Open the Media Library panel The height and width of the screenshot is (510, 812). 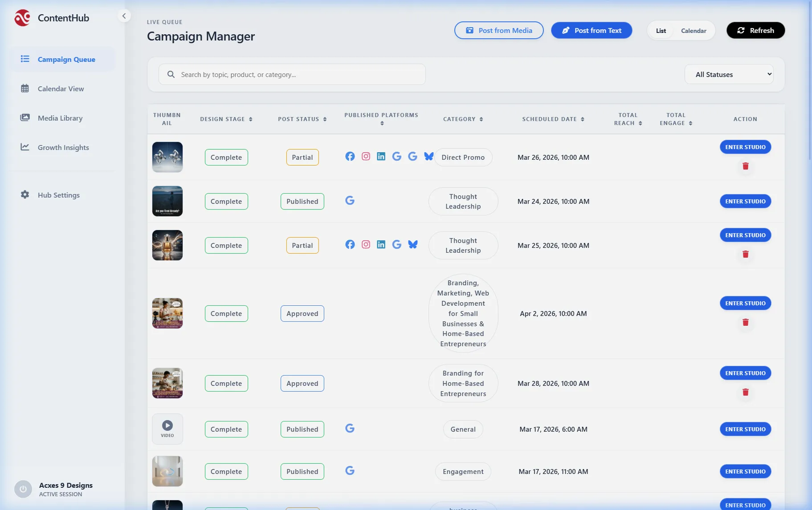25,117
